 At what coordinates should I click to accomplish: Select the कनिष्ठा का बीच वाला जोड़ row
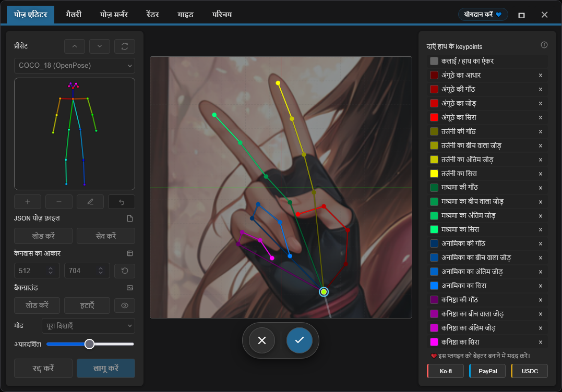click(x=487, y=314)
